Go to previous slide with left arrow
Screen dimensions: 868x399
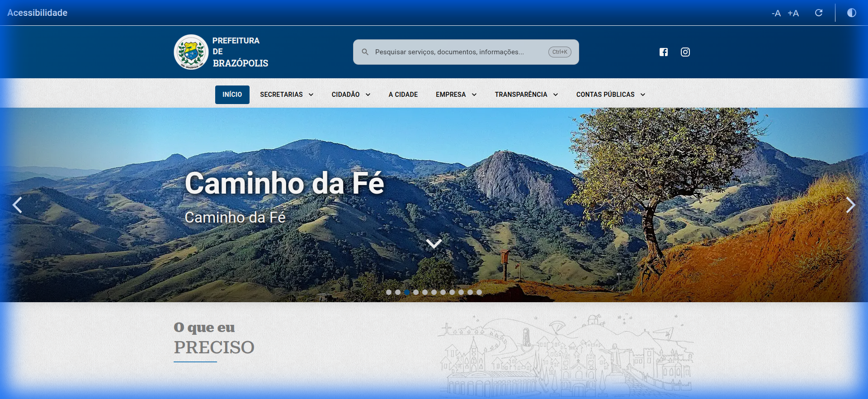(17, 205)
